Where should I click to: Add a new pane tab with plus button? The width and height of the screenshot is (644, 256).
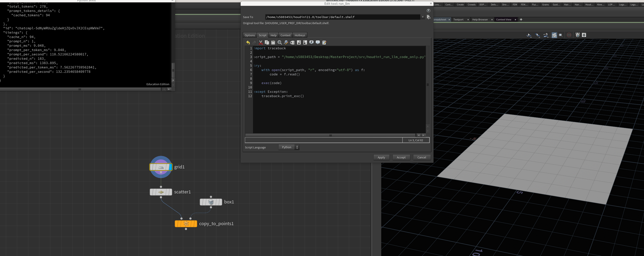pyautogui.click(x=521, y=20)
